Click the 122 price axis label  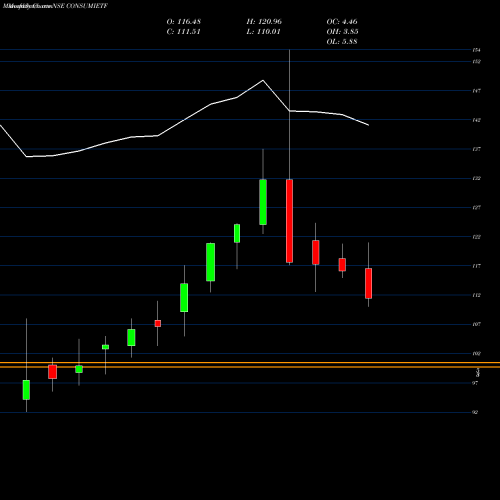pyautogui.click(x=476, y=237)
